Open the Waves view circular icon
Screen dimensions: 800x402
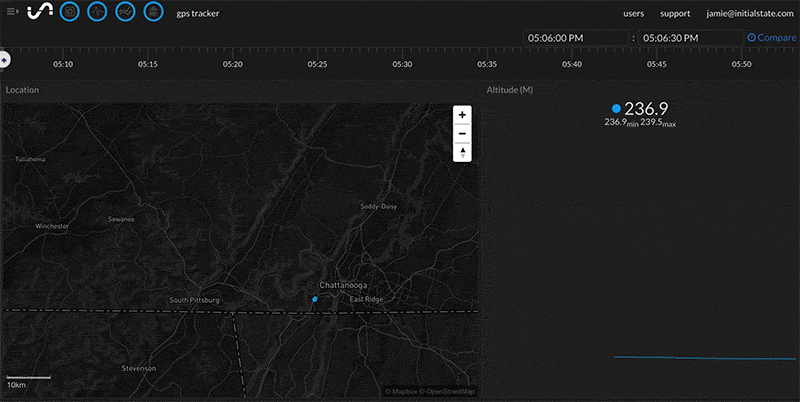[97, 11]
